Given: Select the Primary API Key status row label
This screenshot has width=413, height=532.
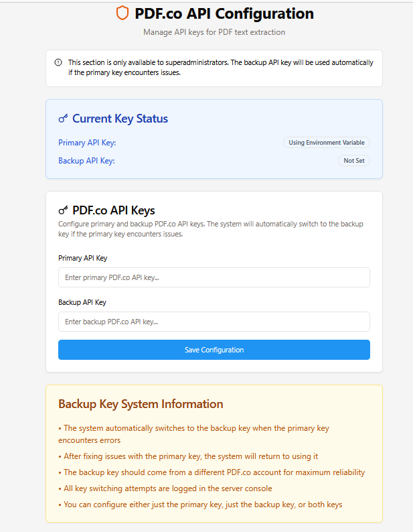Looking at the screenshot, I should (x=87, y=143).
